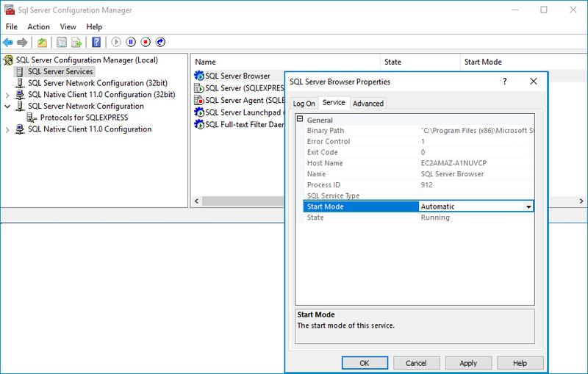Click the horizontal scrollbar in services list

point(235,201)
